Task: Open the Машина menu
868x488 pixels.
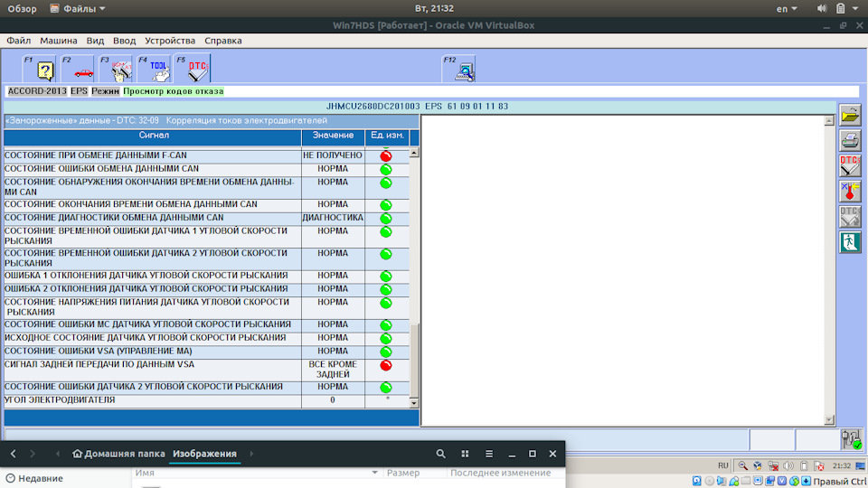Action: tap(58, 41)
